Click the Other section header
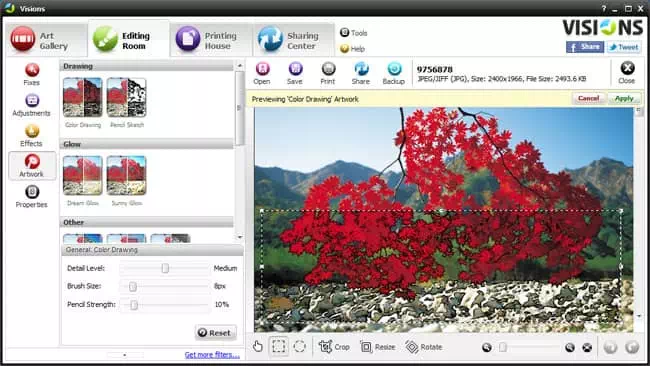 147,222
